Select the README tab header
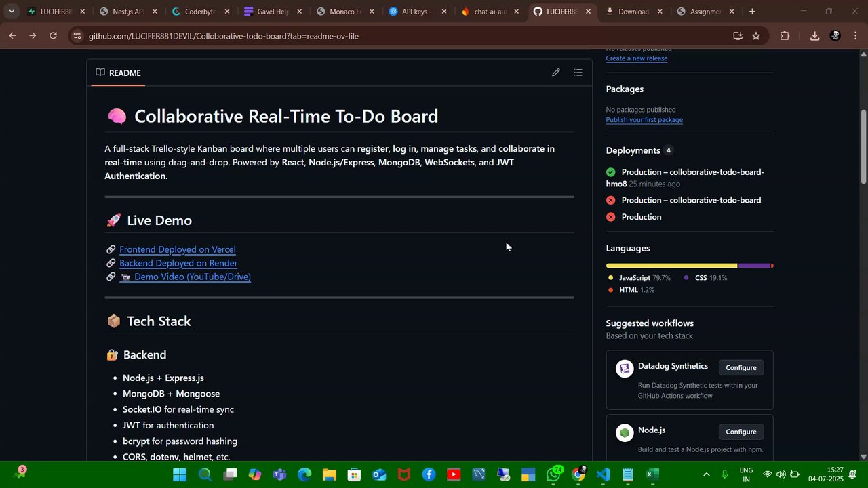 pyautogui.click(x=118, y=73)
